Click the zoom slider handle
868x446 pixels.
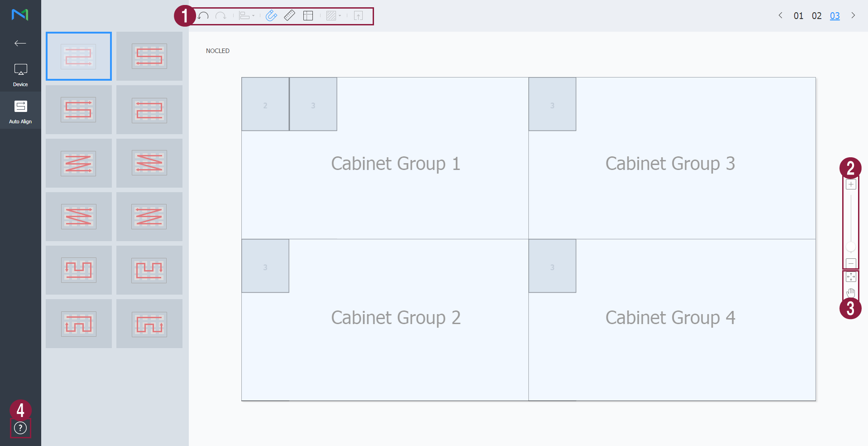tap(851, 247)
